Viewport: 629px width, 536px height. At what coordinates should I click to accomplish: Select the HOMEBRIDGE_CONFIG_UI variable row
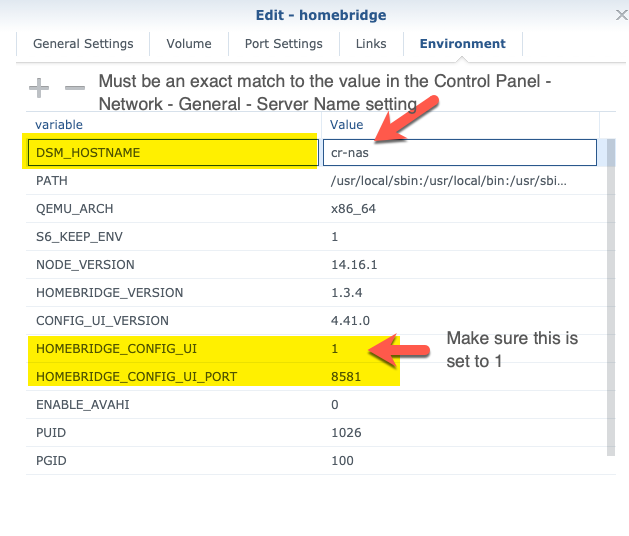pyautogui.click(x=317, y=349)
